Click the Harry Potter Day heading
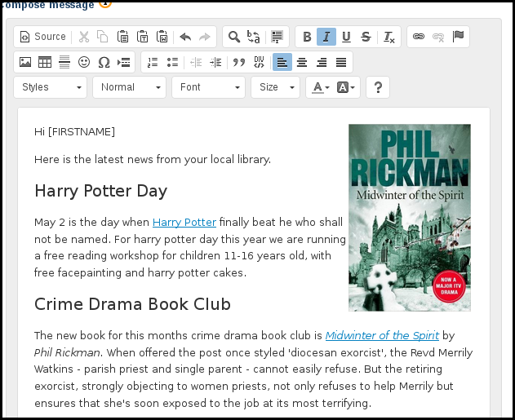This screenshot has height=420, width=515. click(101, 191)
